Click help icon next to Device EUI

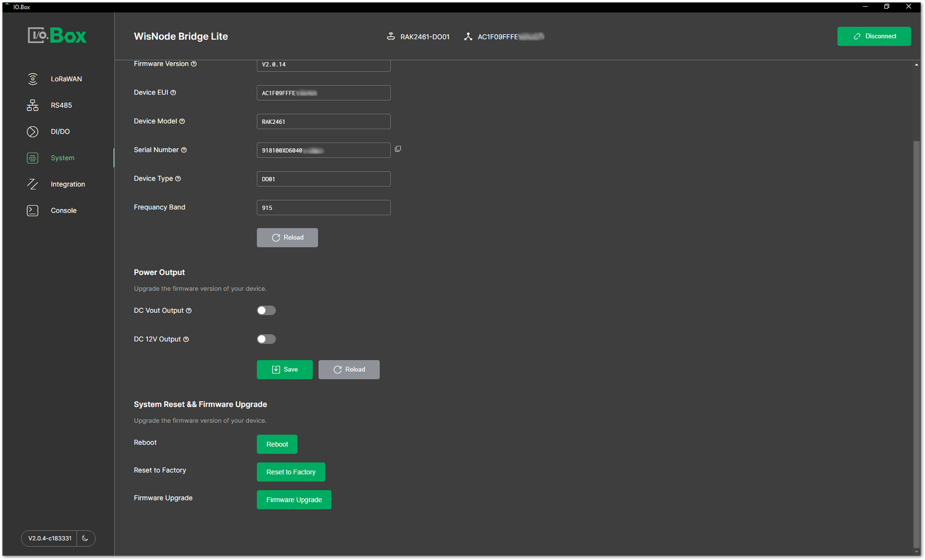173,93
